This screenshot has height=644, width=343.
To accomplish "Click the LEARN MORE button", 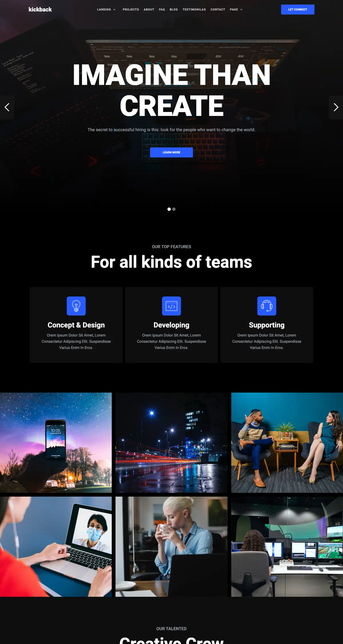I will [171, 152].
